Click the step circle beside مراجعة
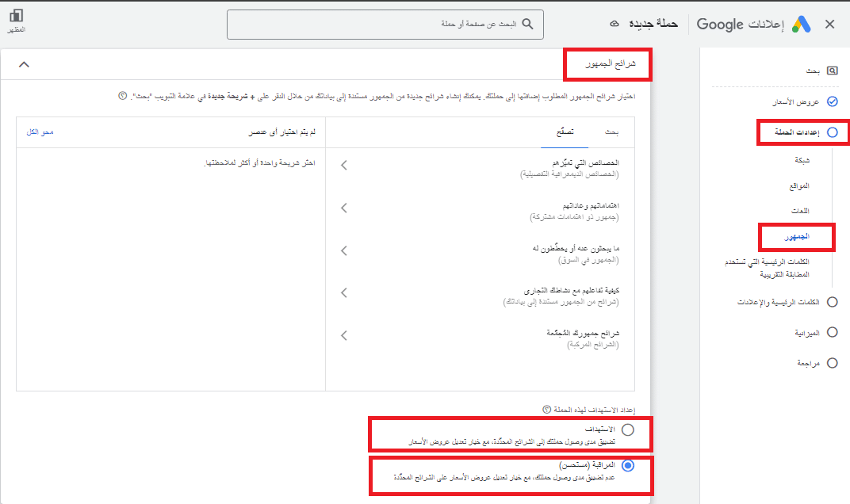This screenshot has width=850, height=504. [x=832, y=363]
